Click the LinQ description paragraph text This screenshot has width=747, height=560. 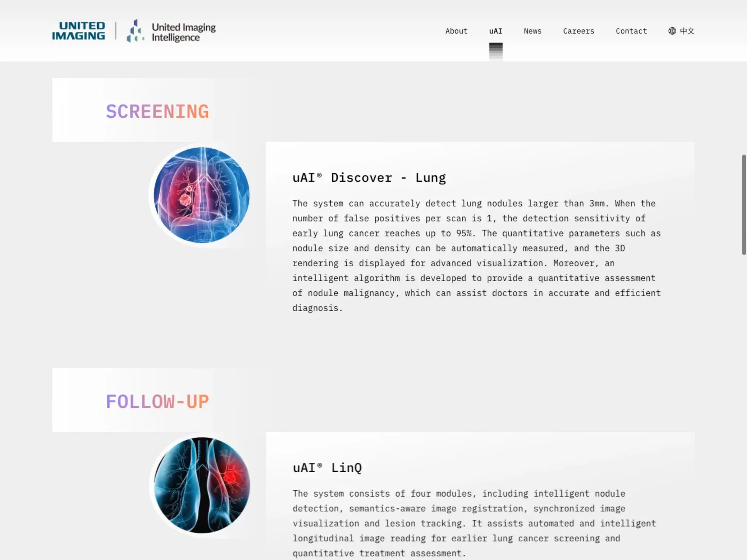point(474,523)
